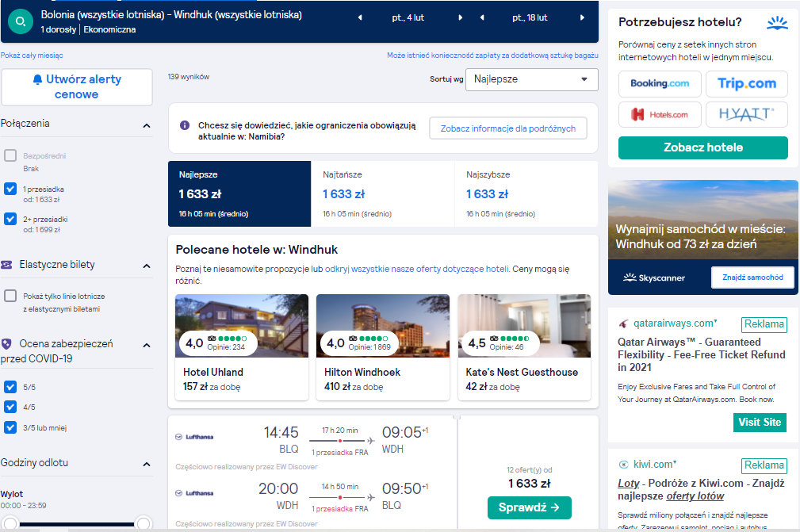Advance departure date with next arrow
The width and height of the screenshot is (800, 532).
[x=460, y=18]
